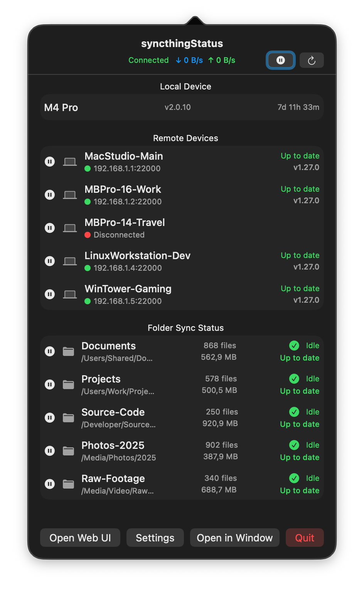Refresh status using the reload icon
The image size is (364, 590).
(x=312, y=60)
